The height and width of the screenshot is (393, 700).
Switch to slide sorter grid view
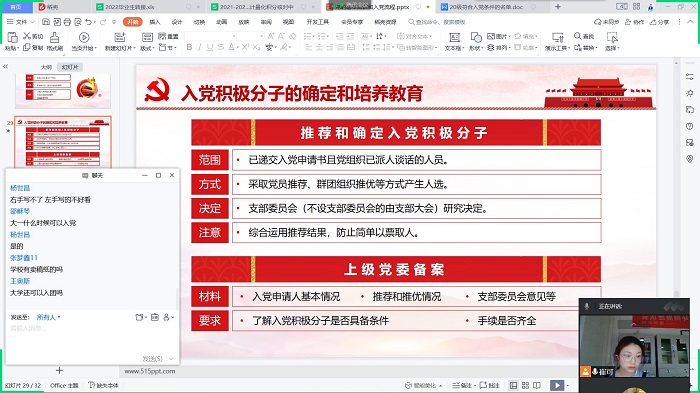click(x=525, y=385)
